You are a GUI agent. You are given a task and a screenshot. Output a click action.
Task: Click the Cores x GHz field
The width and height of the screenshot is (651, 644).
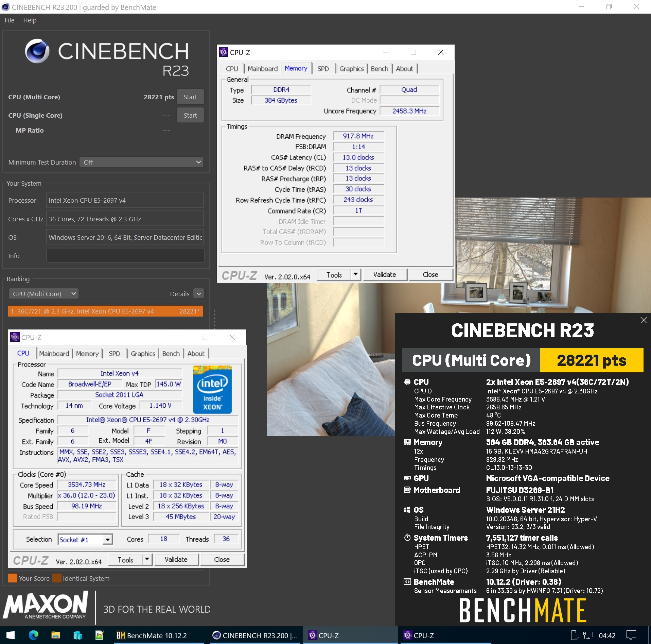(x=125, y=219)
